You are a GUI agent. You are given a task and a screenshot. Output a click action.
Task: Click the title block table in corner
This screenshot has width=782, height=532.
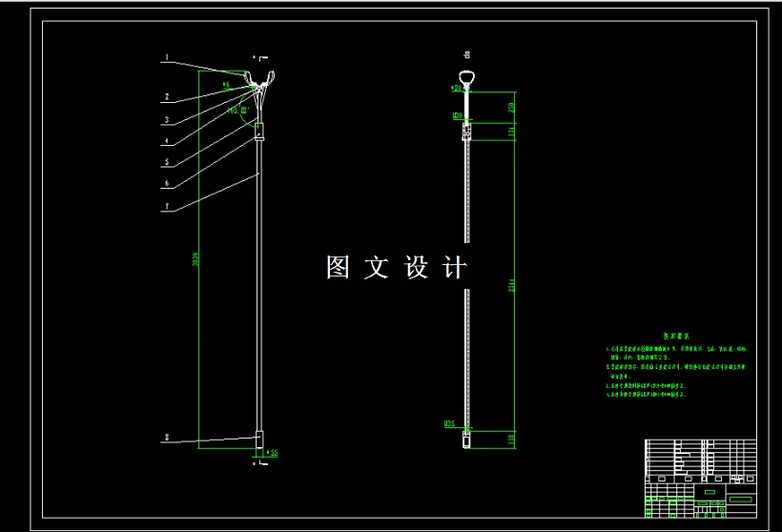[701, 479]
